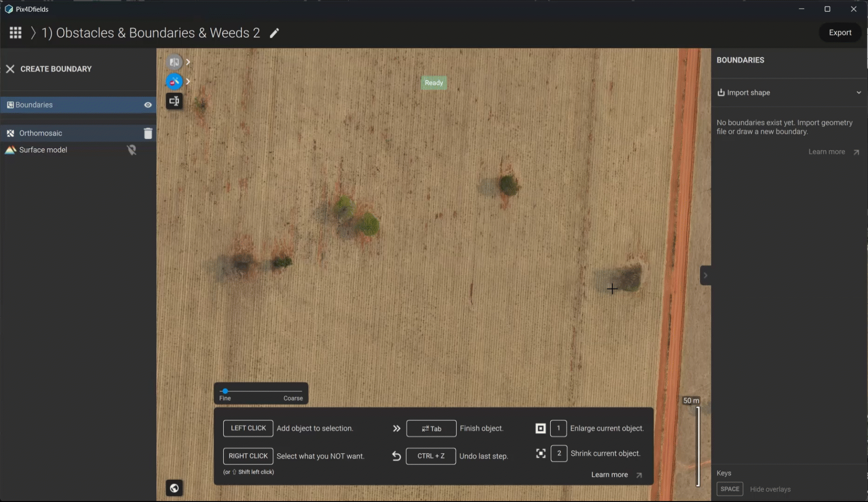The height and width of the screenshot is (502, 868).
Task: Expand options for the Magic Tool
Action: [x=188, y=81]
